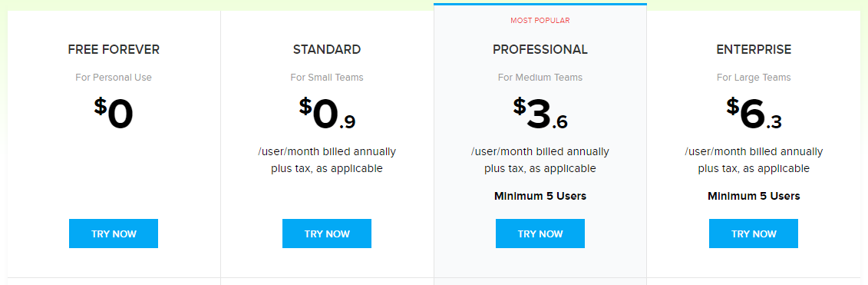Click the MOST POPULAR badge label
The height and width of the screenshot is (285, 868).
(x=540, y=21)
